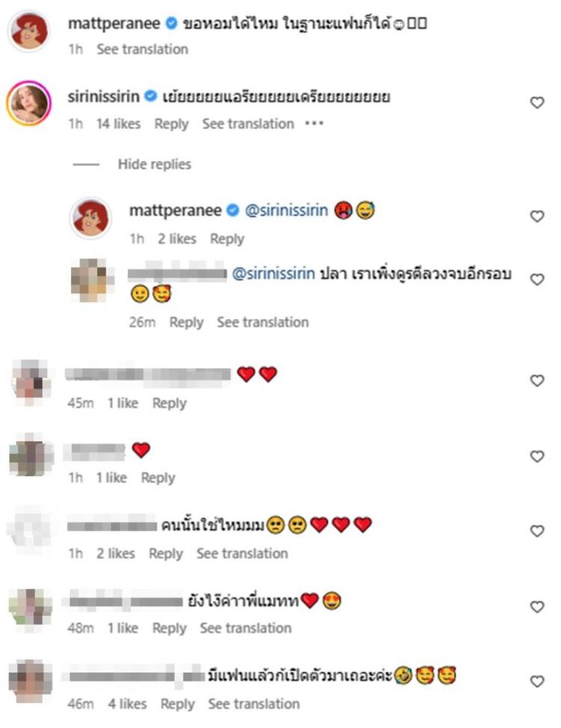Screen dimensions: 561x728
Task: Like mattperanee's reply to @sirinissirin
Action: pos(537,216)
